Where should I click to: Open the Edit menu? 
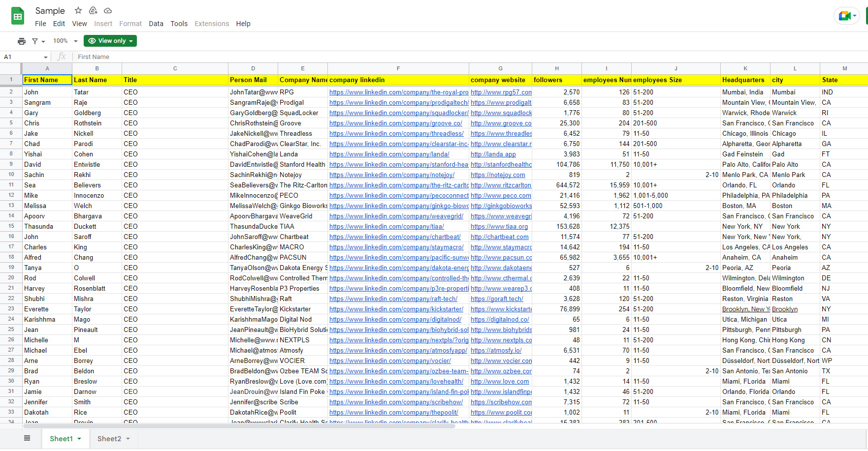[x=59, y=24]
